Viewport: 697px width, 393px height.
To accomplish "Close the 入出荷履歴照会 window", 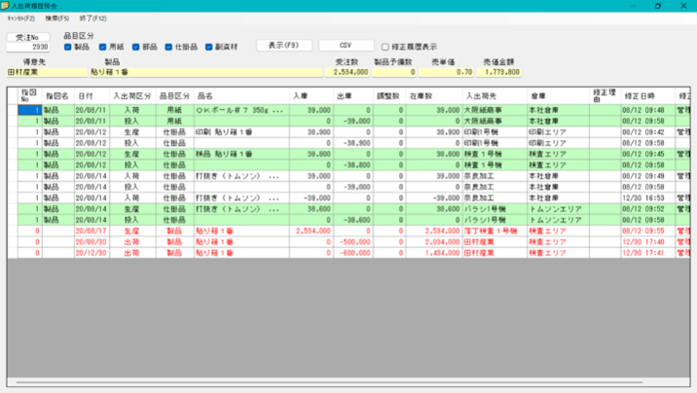I will [684, 6].
